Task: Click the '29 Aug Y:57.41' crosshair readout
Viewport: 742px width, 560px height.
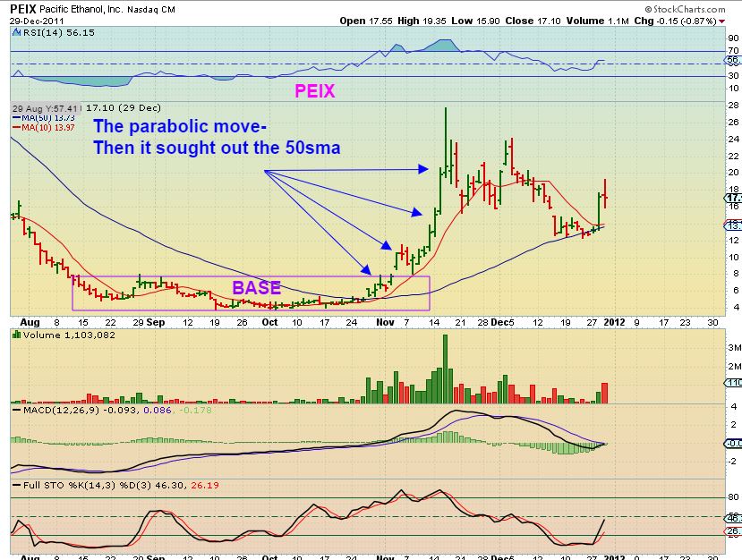Action: pyautogui.click(x=46, y=108)
